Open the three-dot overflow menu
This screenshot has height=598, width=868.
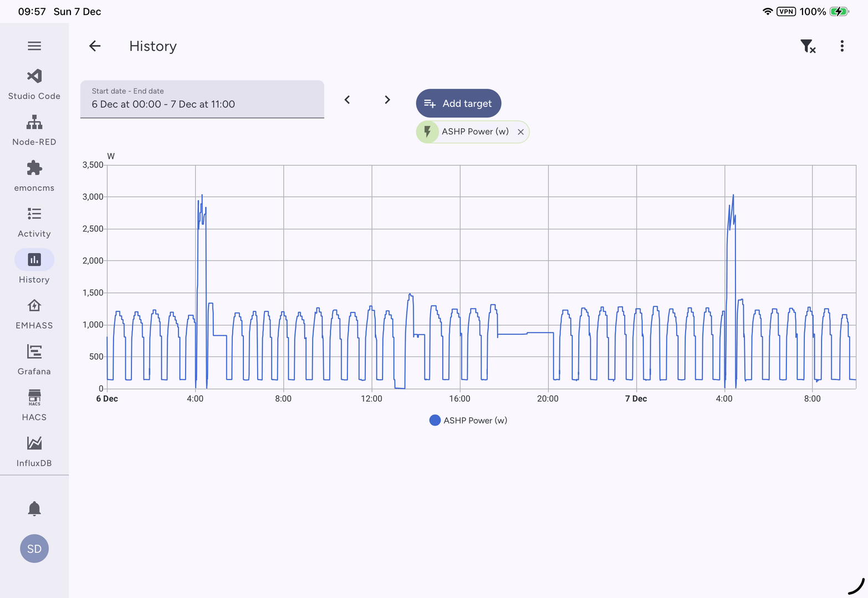tap(842, 47)
